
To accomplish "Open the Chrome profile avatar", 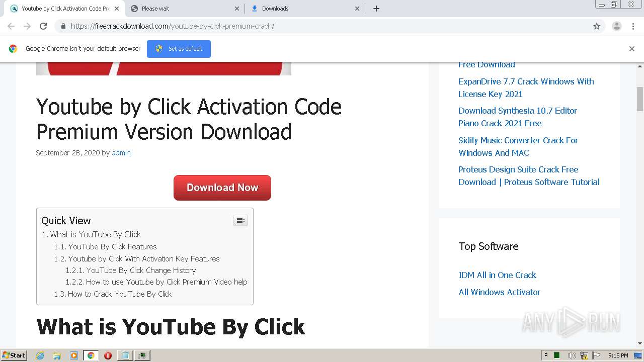I will tap(616, 26).
